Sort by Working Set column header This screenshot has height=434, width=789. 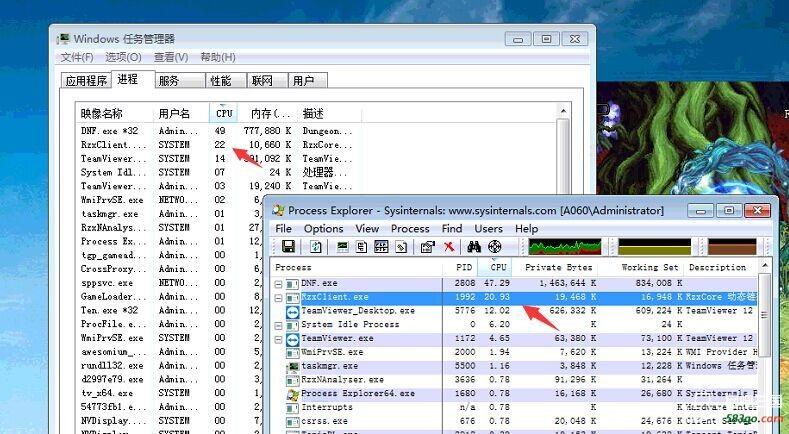[641, 267]
